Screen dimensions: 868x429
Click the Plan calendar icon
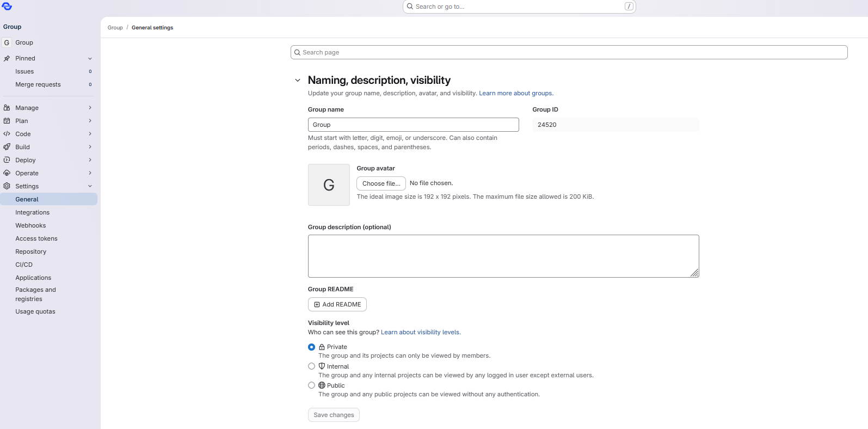(x=7, y=121)
